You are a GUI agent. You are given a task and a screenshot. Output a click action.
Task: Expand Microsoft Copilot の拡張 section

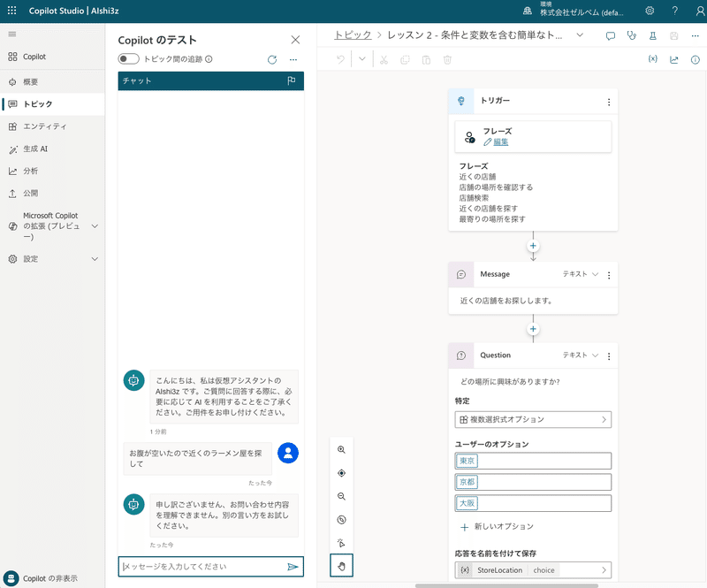click(95, 226)
